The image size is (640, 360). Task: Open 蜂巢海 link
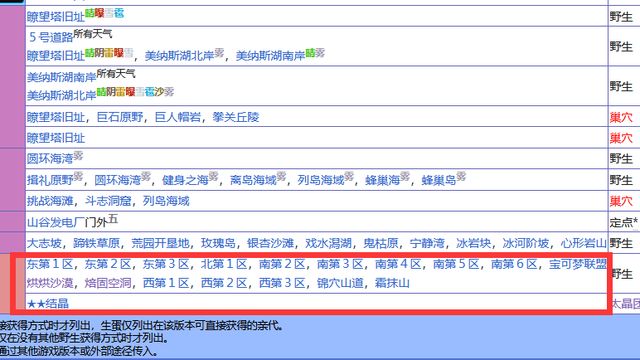(x=382, y=180)
